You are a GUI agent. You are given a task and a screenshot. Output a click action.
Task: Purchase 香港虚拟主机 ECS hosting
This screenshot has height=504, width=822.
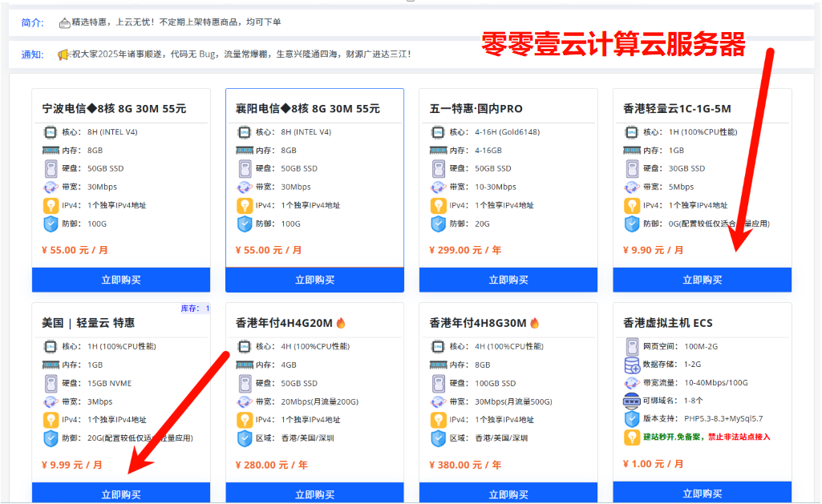point(702,493)
